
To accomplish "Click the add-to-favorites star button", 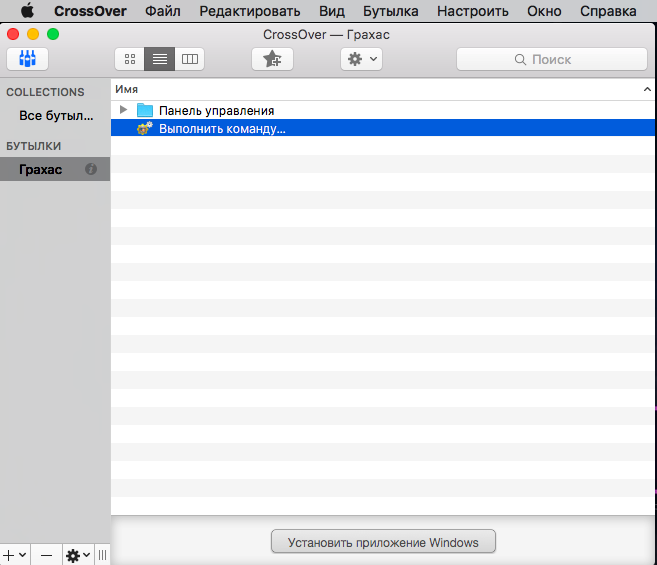I will pos(272,59).
